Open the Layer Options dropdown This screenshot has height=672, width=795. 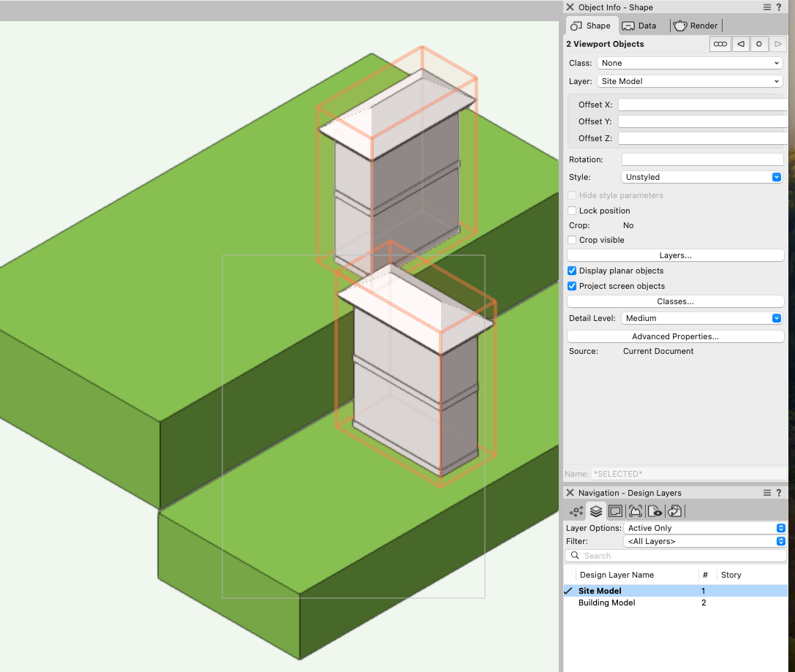[705, 528]
